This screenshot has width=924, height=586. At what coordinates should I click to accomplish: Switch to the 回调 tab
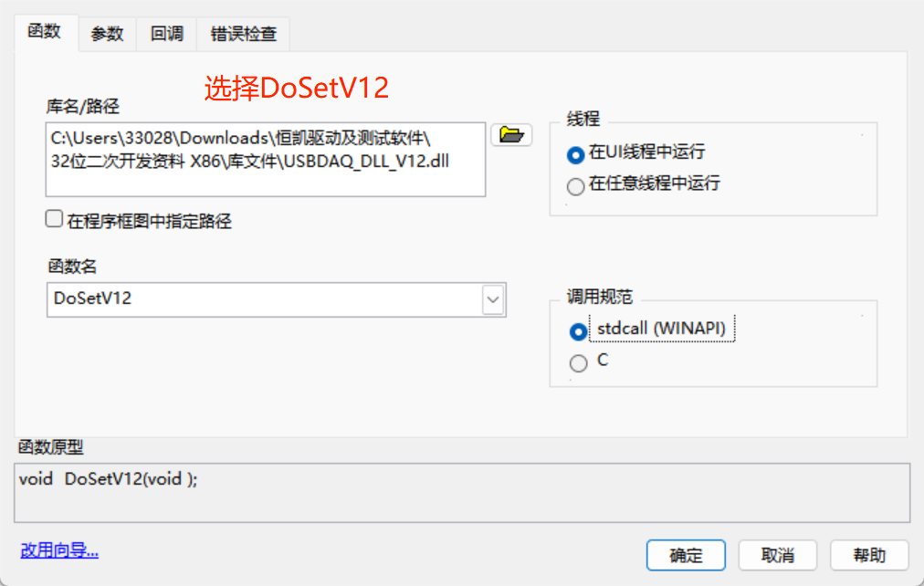tap(167, 34)
